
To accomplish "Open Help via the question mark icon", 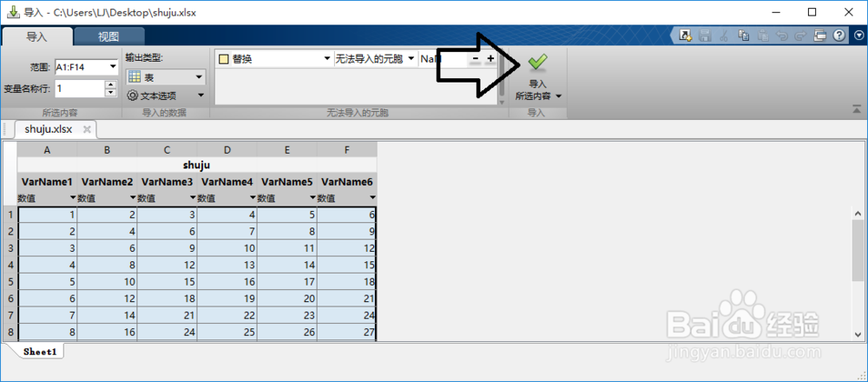I will (839, 36).
